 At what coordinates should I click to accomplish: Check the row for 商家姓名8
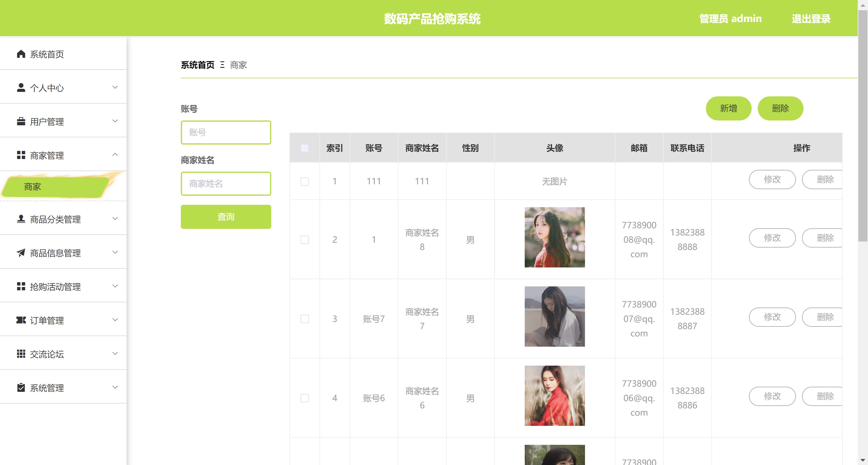coord(305,239)
